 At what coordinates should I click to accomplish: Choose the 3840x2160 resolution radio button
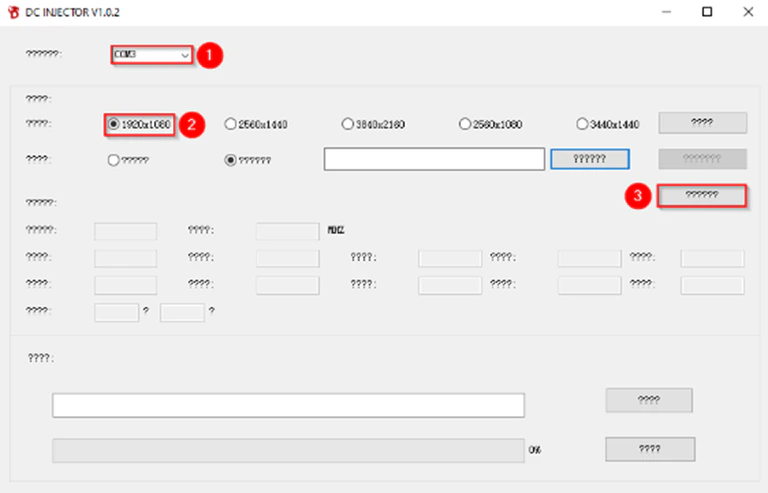(x=373, y=124)
